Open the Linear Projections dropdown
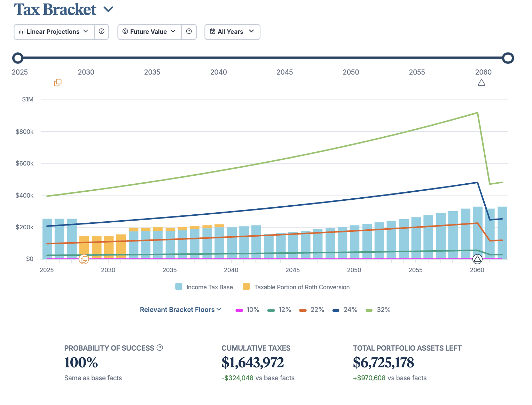 (x=54, y=32)
